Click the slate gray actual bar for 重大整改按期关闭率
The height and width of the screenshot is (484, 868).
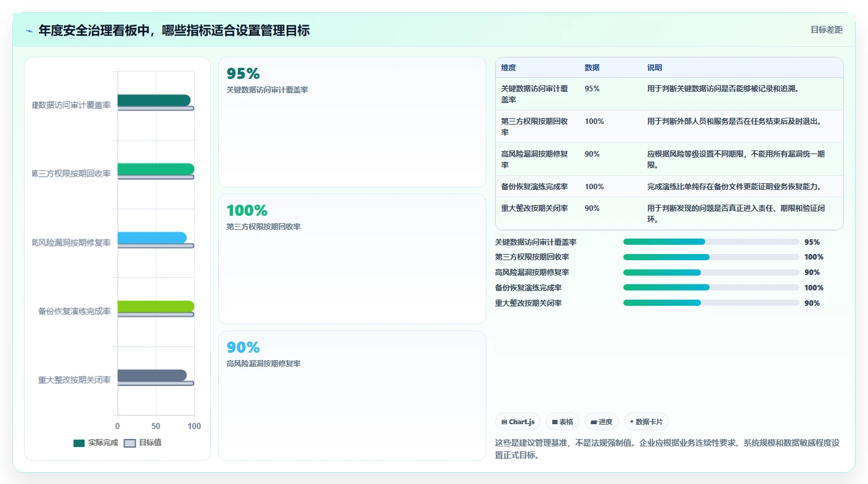[x=152, y=375]
